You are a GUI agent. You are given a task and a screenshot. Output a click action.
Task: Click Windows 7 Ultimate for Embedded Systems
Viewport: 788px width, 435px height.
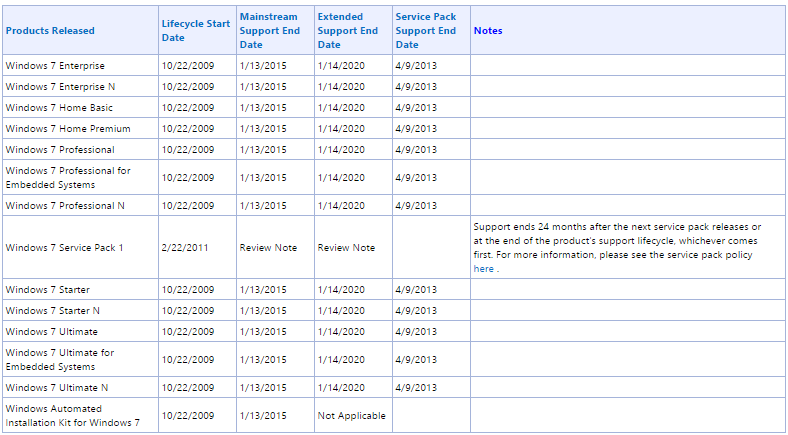pyautogui.click(x=60, y=359)
